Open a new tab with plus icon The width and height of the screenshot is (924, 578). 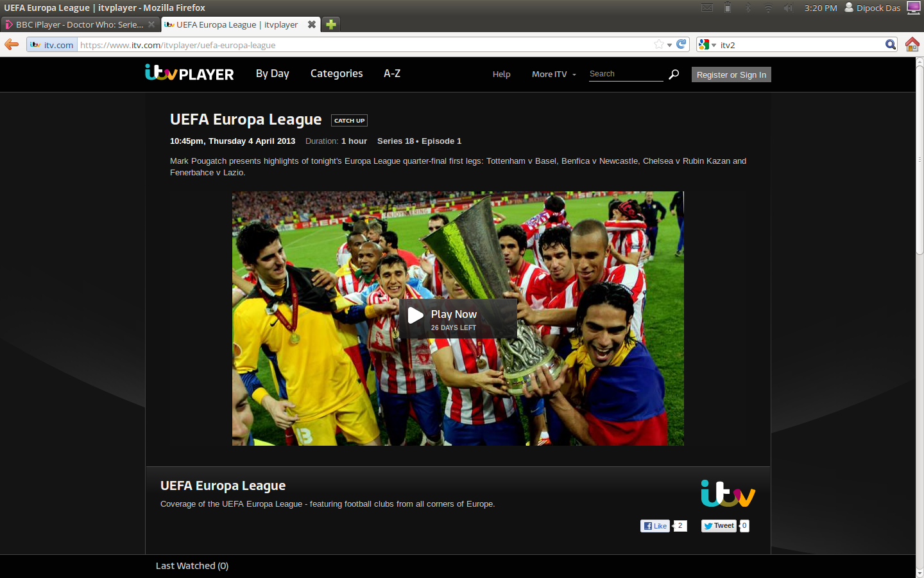330,24
